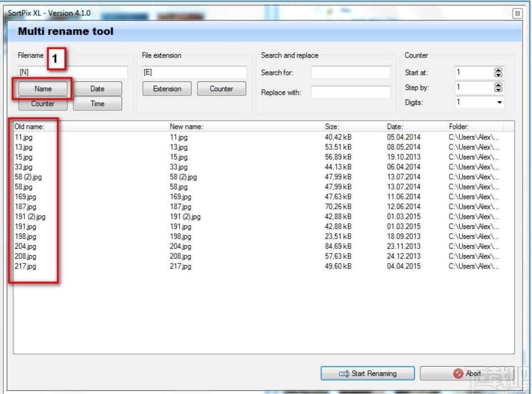Click date 08.05.2014
The image size is (532, 394).
[403, 147]
